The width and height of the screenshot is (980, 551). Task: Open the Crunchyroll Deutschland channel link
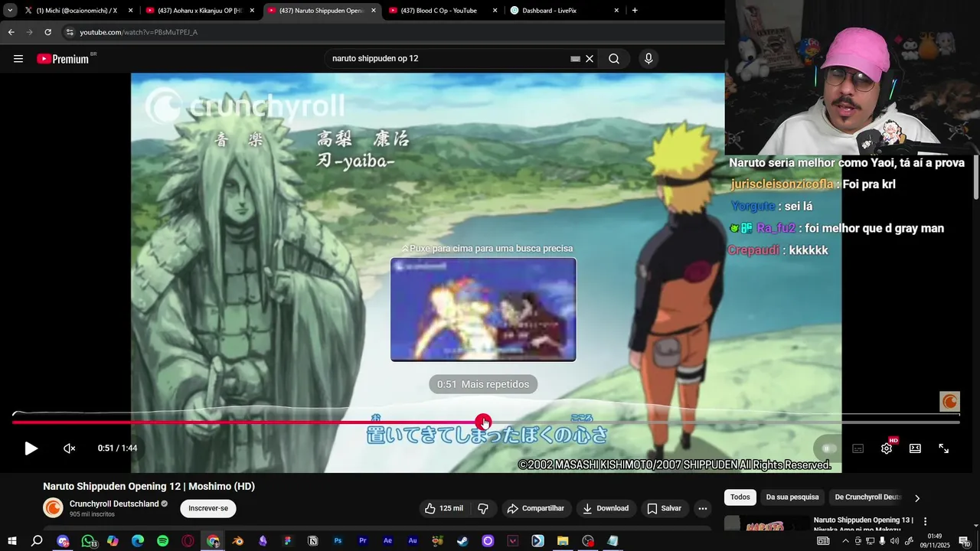114,504
